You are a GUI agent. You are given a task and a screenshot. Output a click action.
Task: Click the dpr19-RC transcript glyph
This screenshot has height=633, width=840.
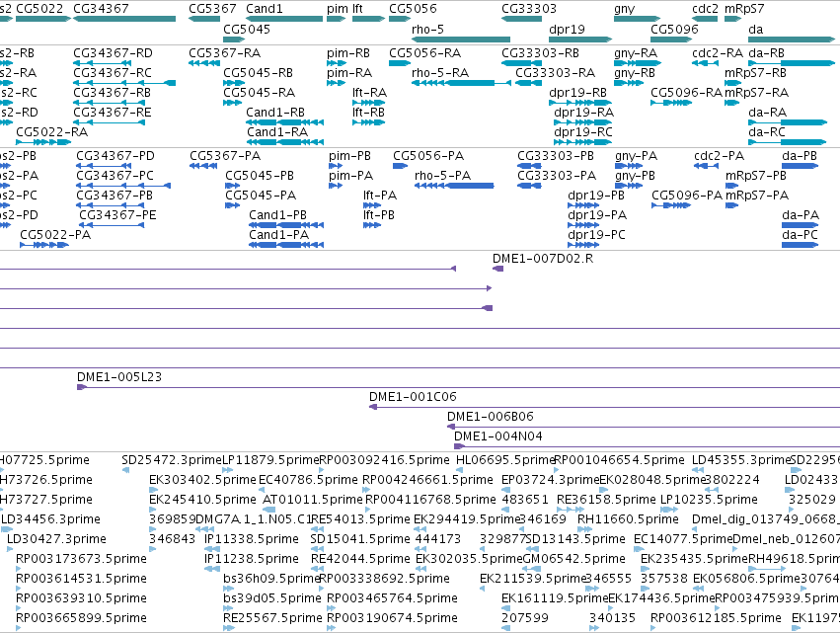(x=582, y=142)
